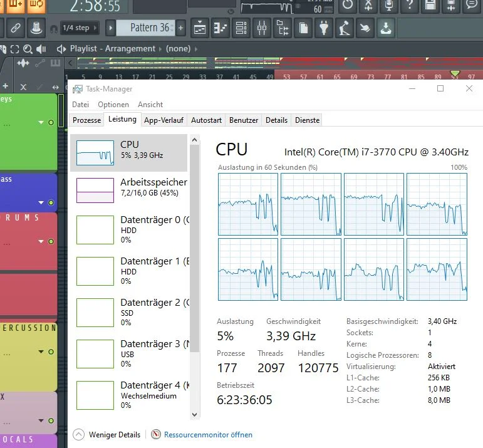Toggle the Drums track mute light
The height and width of the screenshot is (448, 483).
(x=51, y=241)
